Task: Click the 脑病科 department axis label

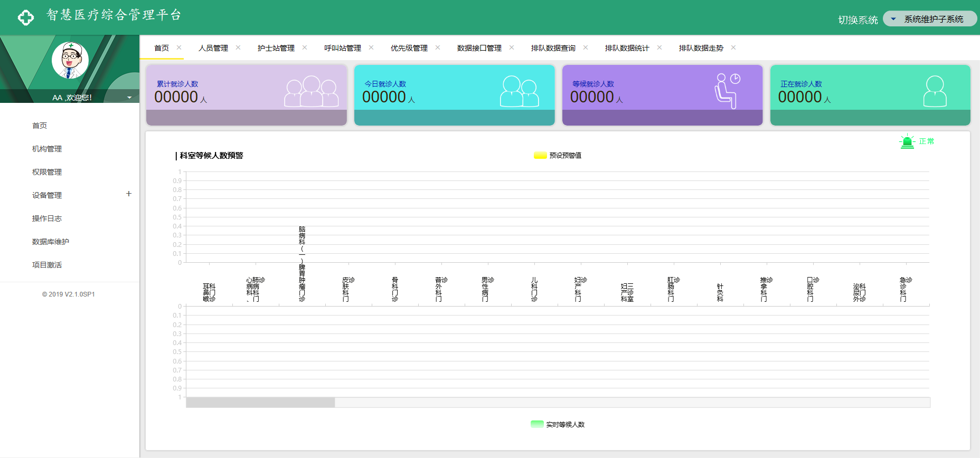Action: click(x=302, y=264)
